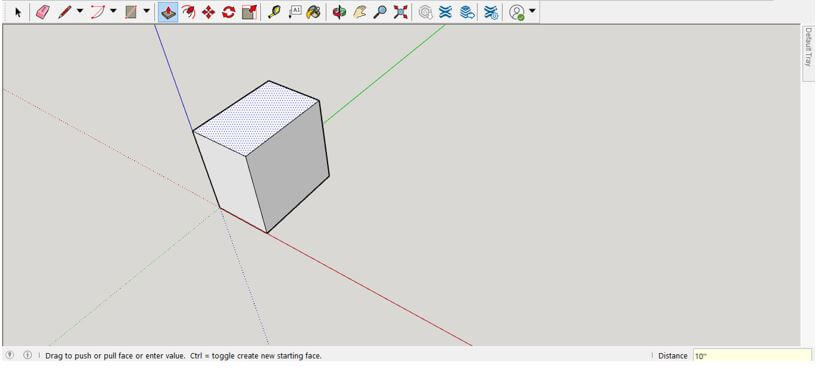Expand the user account dropdown arrow

[532, 11]
